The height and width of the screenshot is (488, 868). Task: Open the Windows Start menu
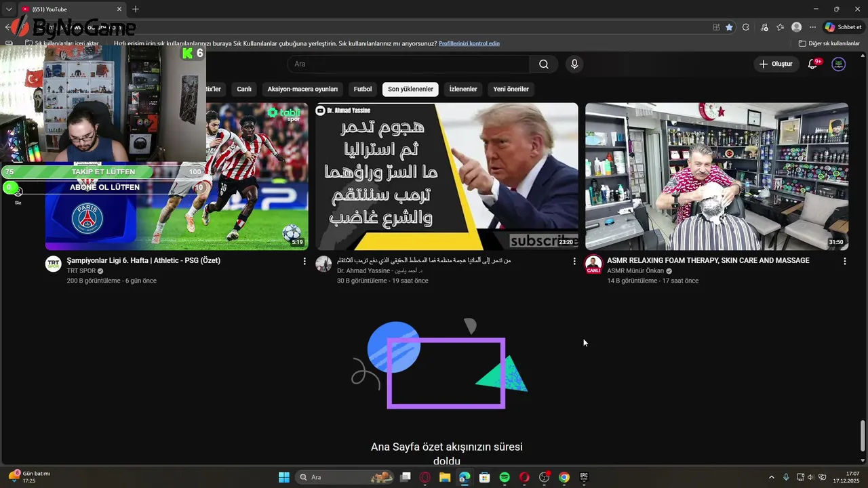click(x=284, y=477)
